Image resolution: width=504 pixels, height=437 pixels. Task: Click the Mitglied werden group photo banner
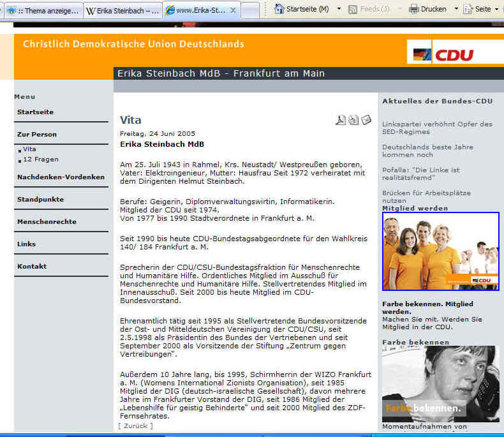tap(440, 251)
